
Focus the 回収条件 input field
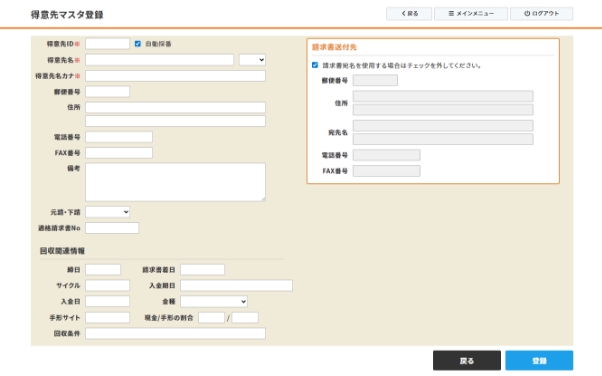click(175, 333)
